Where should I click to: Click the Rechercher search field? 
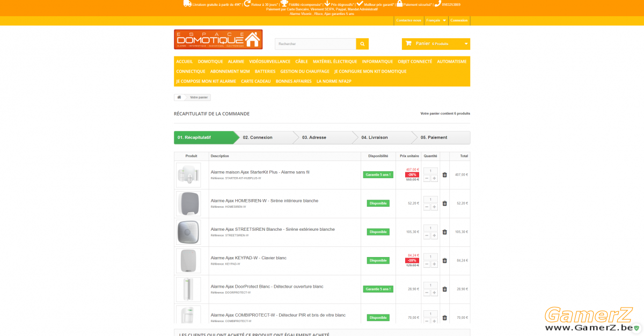point(316,44)
